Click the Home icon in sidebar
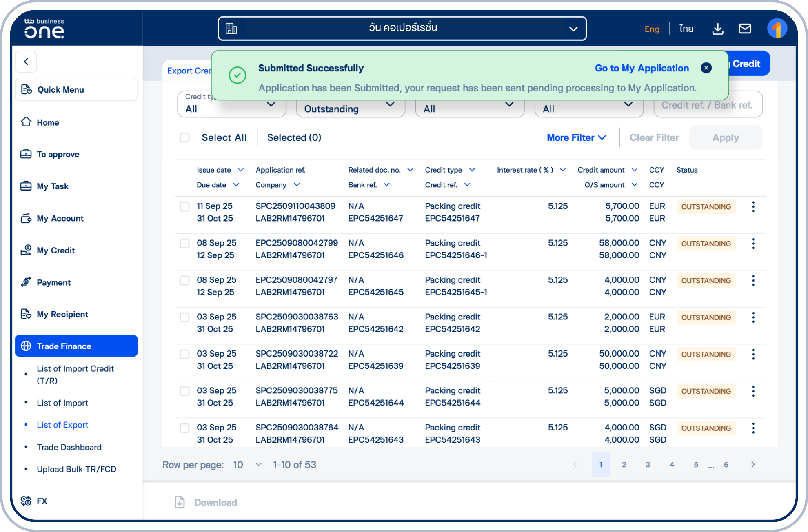The height and width of the screenshot is (532, 808). click(x=26, y=122)
